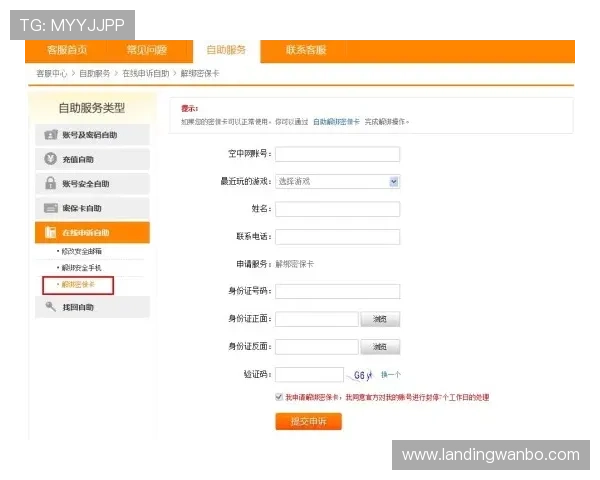The width and height of the screenshot is (600, 480).
Task: Focus the 联系电话 input field
Action: pos(338,237)
